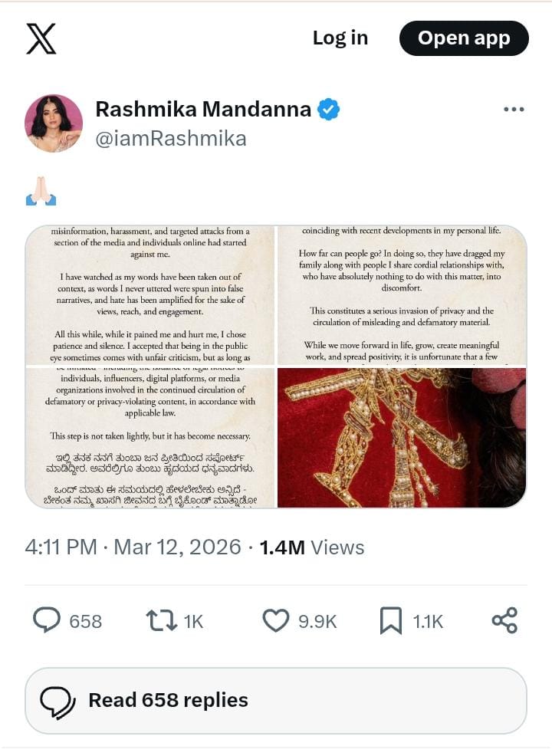
Task: Click the blue verified badge
Action: (x=328, y=110)
